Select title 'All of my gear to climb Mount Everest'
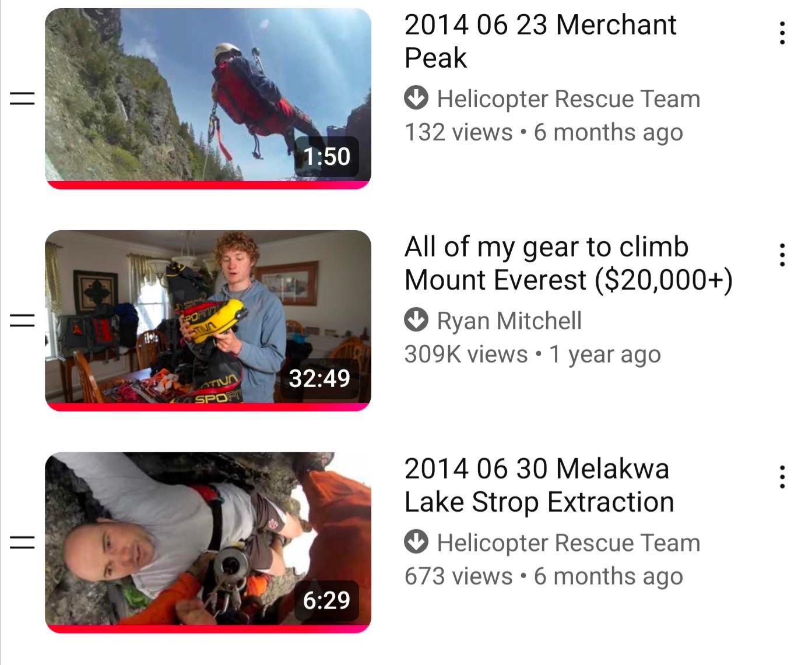Image resolution: width=812 pixels, height=665 pixels. tap(568, 263)
